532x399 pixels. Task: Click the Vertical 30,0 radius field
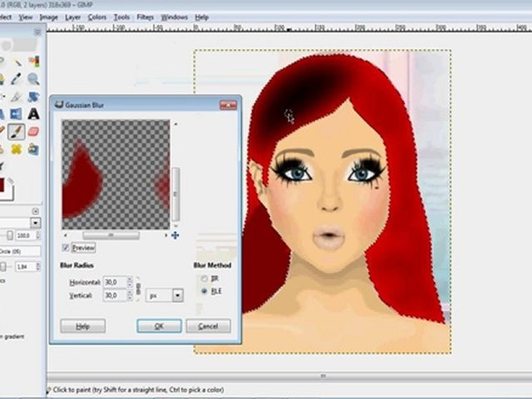(115, 295)
